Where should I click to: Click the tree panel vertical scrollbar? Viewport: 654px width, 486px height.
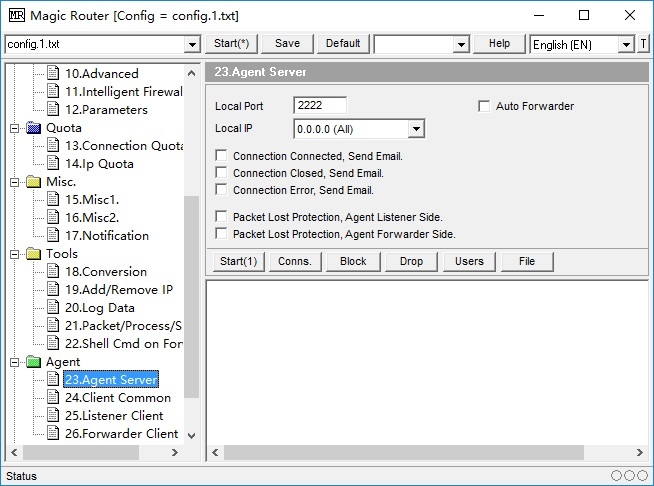191,300
